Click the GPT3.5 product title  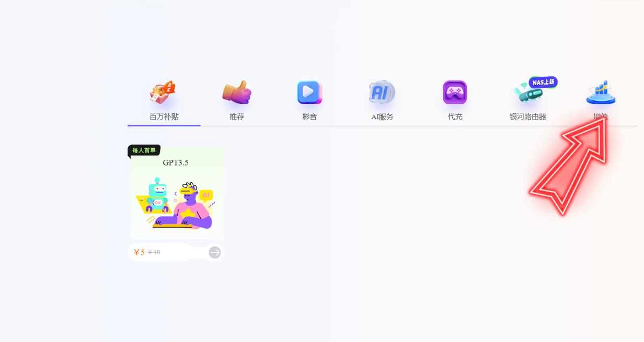[176, 163]
